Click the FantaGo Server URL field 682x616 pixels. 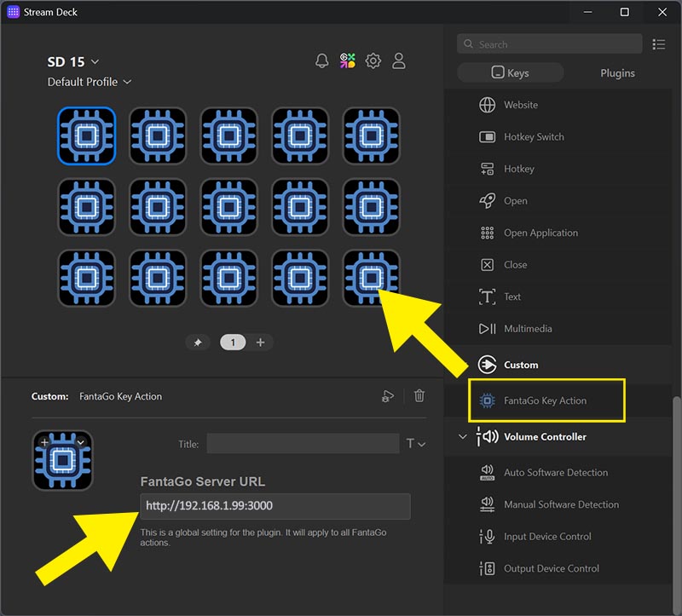(x=275, y=506)
